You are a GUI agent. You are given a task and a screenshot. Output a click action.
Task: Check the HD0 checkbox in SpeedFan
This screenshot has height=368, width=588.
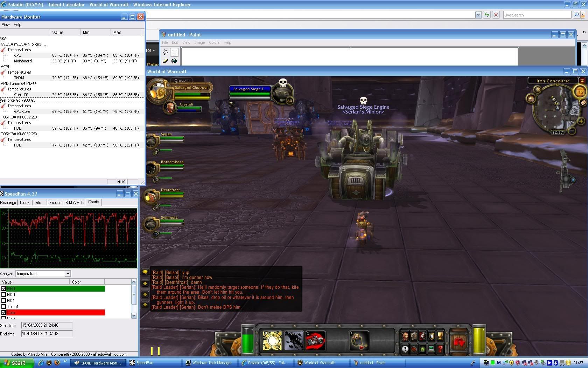point(3,294)
